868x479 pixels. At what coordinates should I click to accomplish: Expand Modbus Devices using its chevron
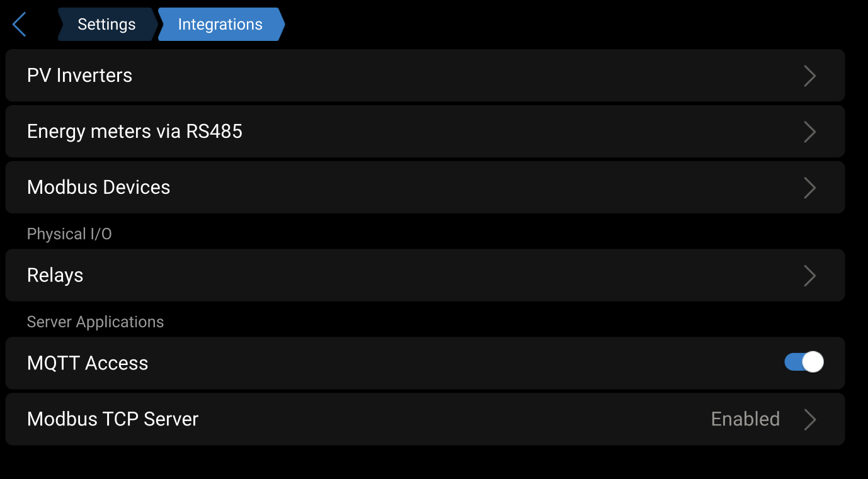tap(810, 188)
